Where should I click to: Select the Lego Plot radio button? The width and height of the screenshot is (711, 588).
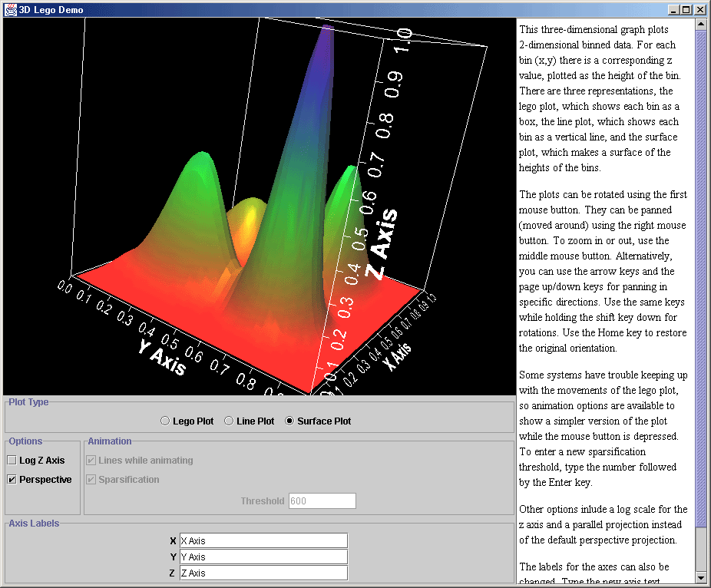[164, 421]
